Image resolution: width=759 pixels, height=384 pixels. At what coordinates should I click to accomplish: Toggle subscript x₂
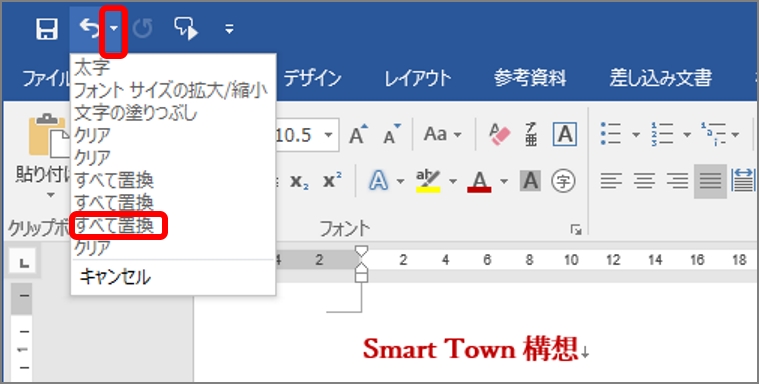point(299,181)
